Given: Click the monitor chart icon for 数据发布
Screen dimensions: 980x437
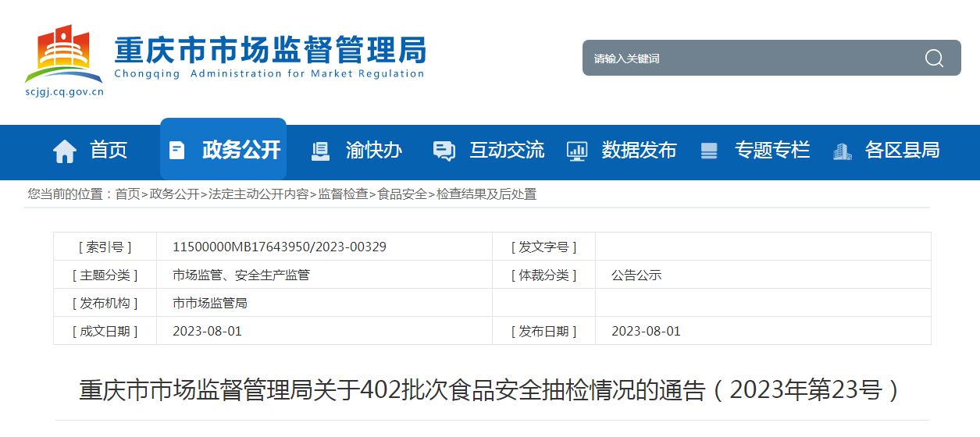Looking at the screenshot, I should pos(577,151).
